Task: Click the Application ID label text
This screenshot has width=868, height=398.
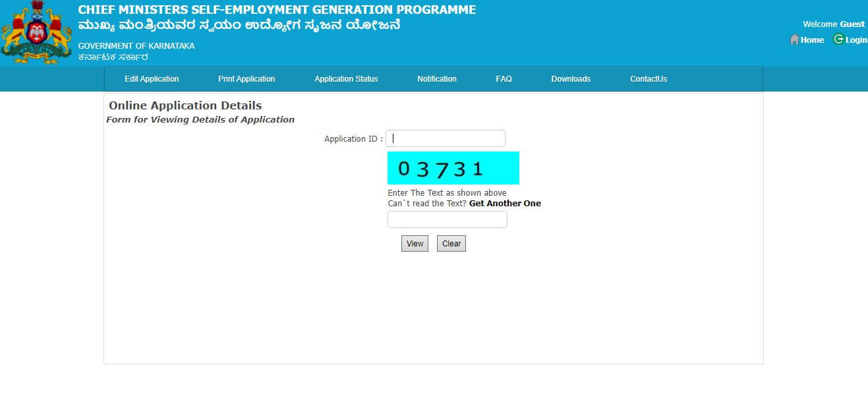Action: (353, 138)
